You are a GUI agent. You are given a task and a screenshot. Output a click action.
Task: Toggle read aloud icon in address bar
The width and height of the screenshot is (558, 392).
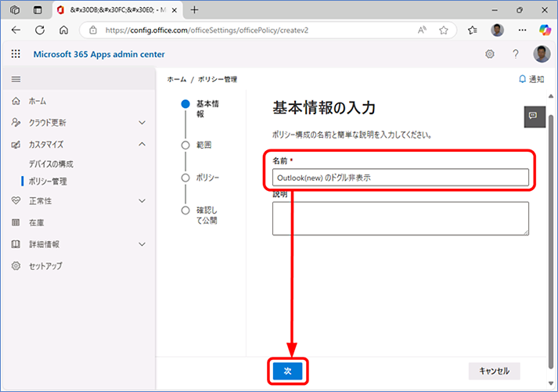coord(422,31)
